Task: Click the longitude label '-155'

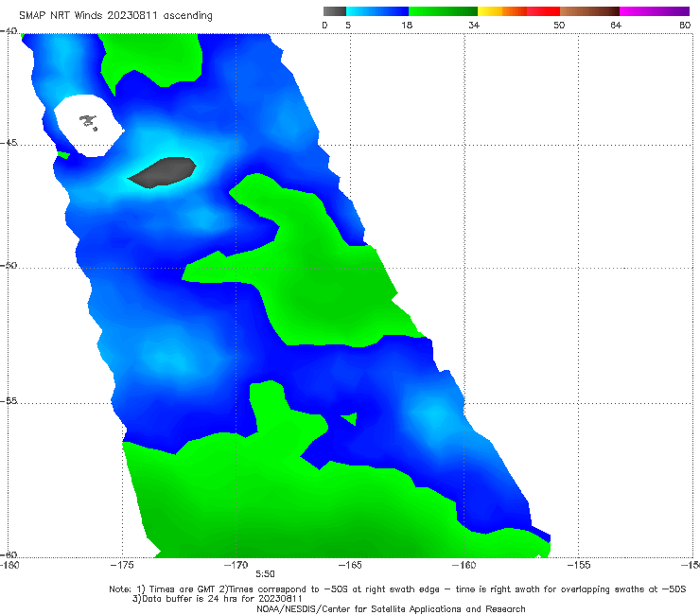Action: tap(579, 565)
